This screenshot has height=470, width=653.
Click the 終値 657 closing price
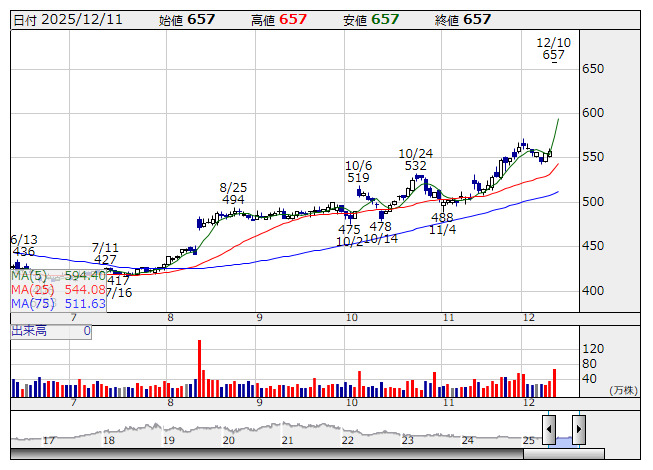(x=463, y=20)
